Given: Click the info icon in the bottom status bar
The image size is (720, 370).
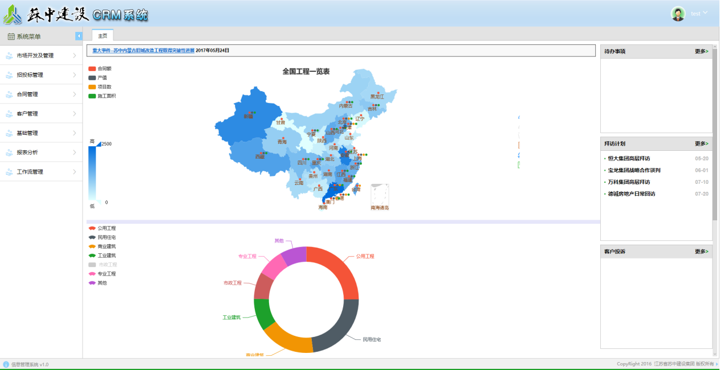Looking at the screenshot, I should 6,364.
